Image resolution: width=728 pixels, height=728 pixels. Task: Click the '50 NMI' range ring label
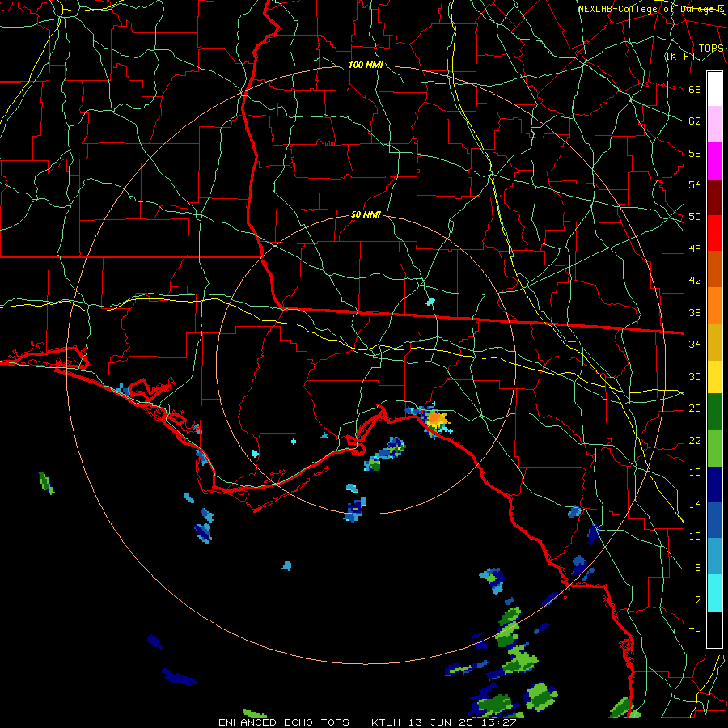[366, 214]
